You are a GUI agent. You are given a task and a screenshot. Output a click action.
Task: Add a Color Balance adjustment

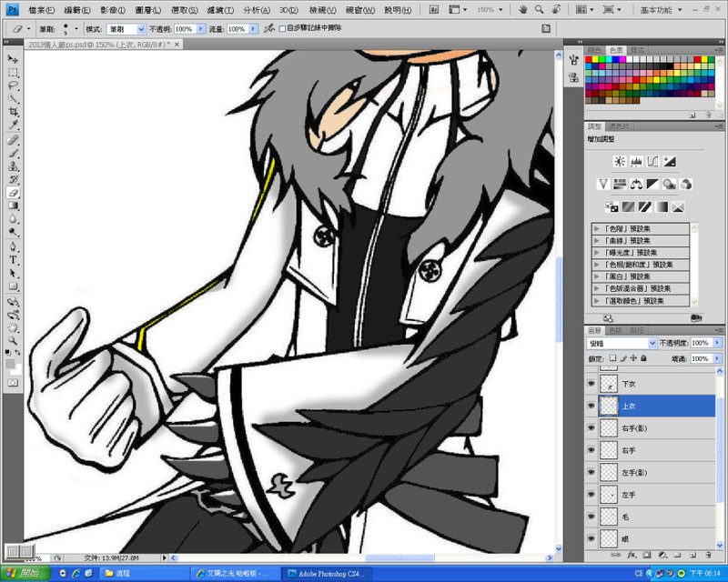click(636, 185)
